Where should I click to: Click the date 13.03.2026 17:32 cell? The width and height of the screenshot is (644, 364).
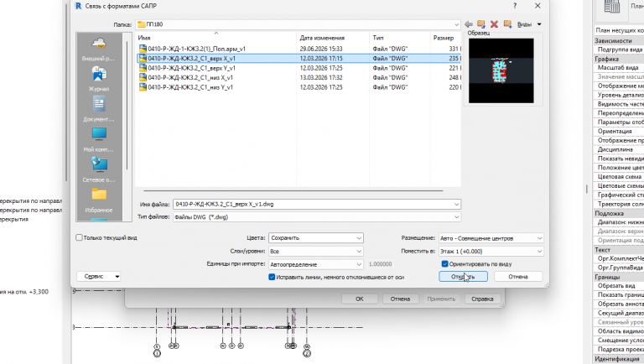(321, 77)
